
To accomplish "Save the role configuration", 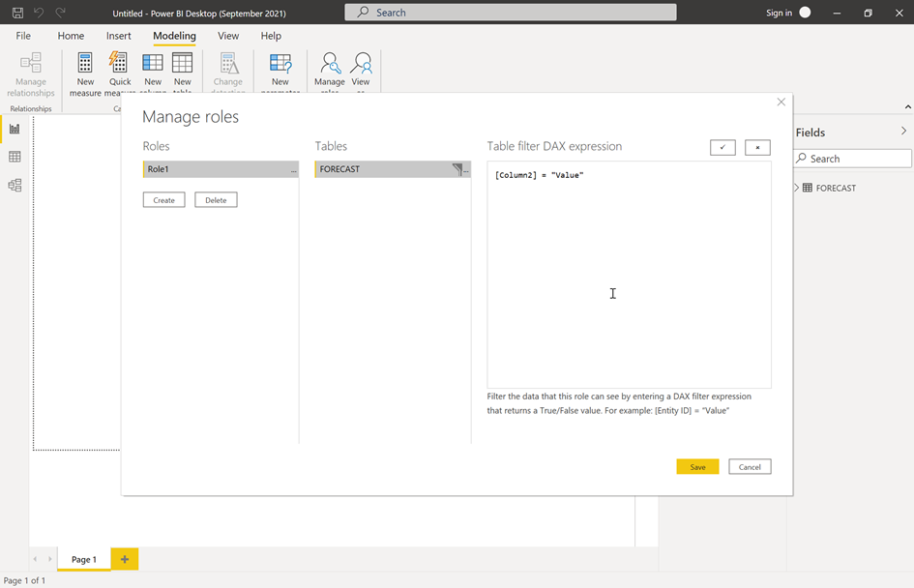I will point(697,466).
